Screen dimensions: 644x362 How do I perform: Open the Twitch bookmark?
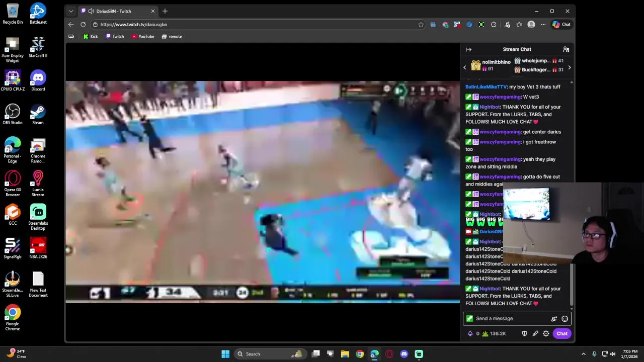(115, 36)
